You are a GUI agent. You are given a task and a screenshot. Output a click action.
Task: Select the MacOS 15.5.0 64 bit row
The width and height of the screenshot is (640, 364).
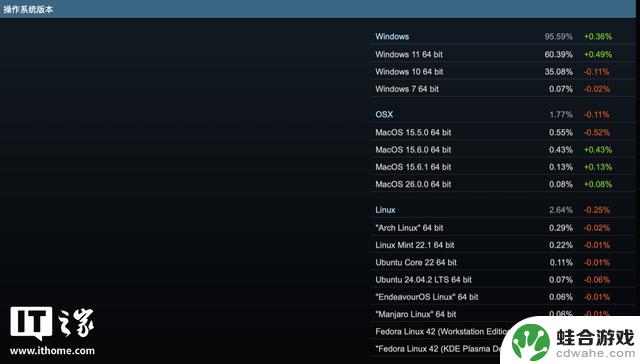[503, 132]
